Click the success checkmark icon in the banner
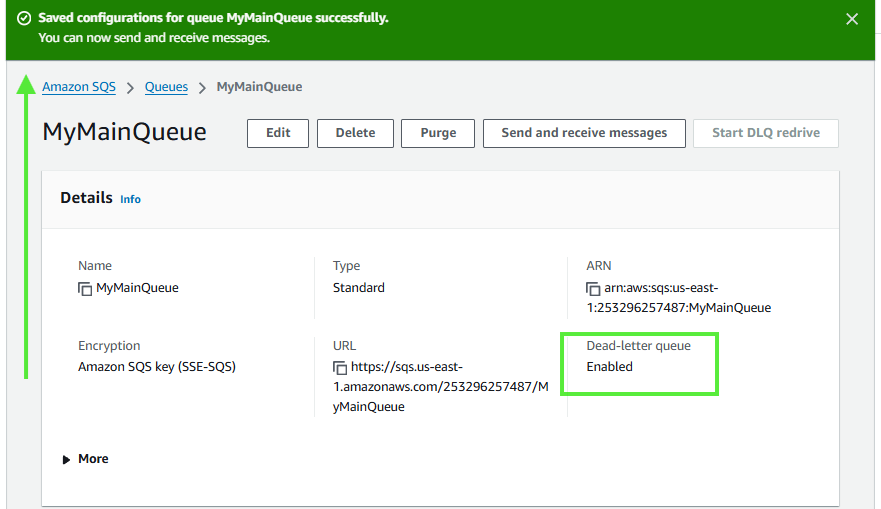Image resolution: width=881 pixels, height=509 pixels. [x=24, y=19]
